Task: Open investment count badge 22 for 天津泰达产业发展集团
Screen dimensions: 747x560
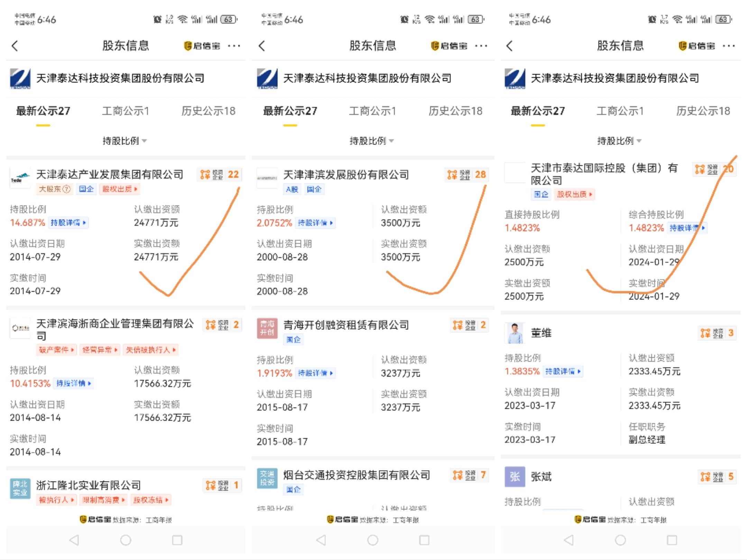Action: click(220, 175)
